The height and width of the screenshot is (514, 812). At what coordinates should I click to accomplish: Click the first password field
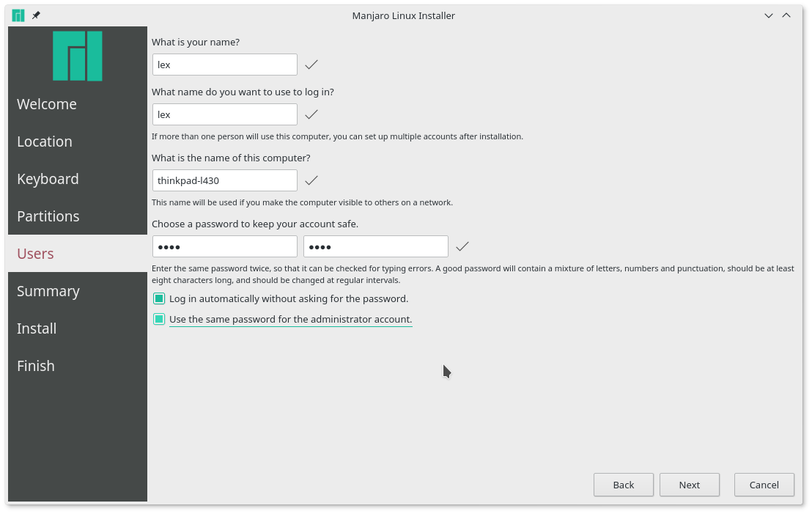click(225, 246)
